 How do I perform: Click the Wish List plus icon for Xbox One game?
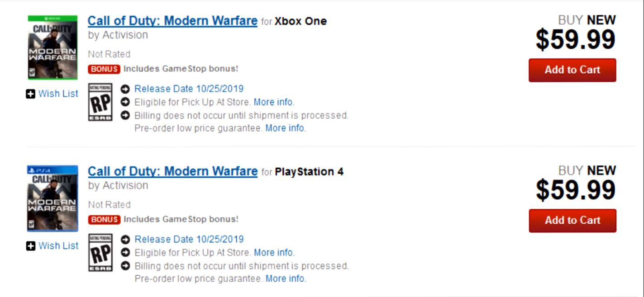click(30, 94)
